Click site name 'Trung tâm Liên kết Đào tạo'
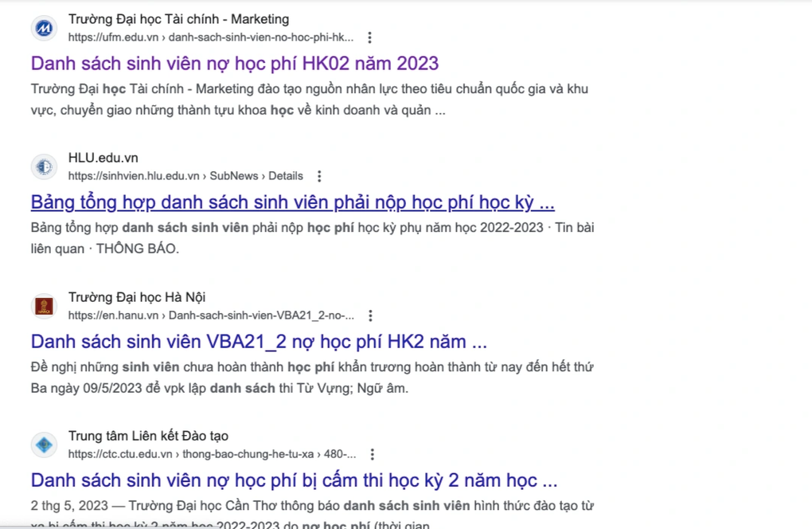This screenshot has height=529, width=812. (148, 437)
